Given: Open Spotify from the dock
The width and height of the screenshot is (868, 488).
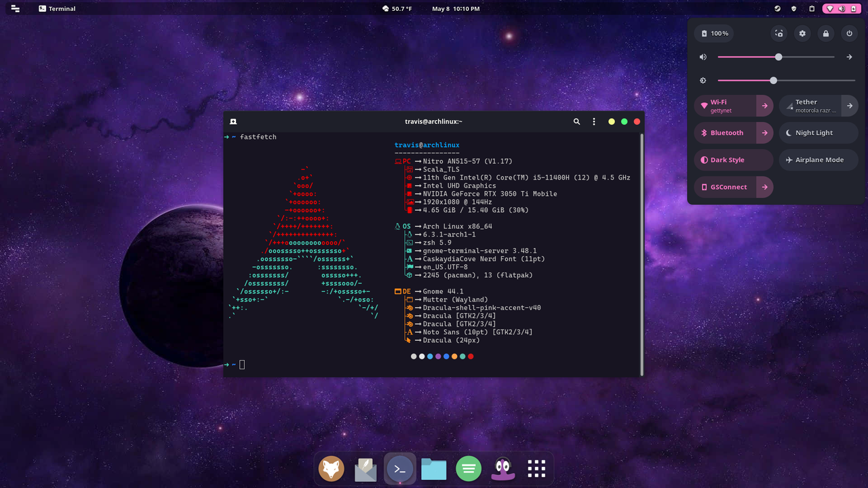Looking at the screenshot, I should (469, 468).
